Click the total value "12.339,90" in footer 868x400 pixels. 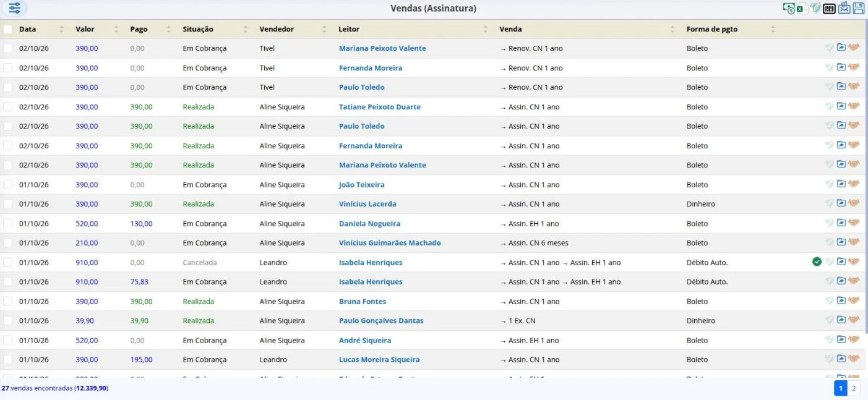[92, 388]
